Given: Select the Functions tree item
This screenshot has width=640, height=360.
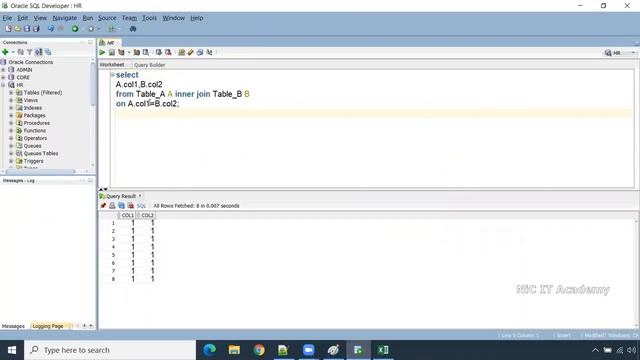Looking at the screenshot, I should click(x=35, y=131).
